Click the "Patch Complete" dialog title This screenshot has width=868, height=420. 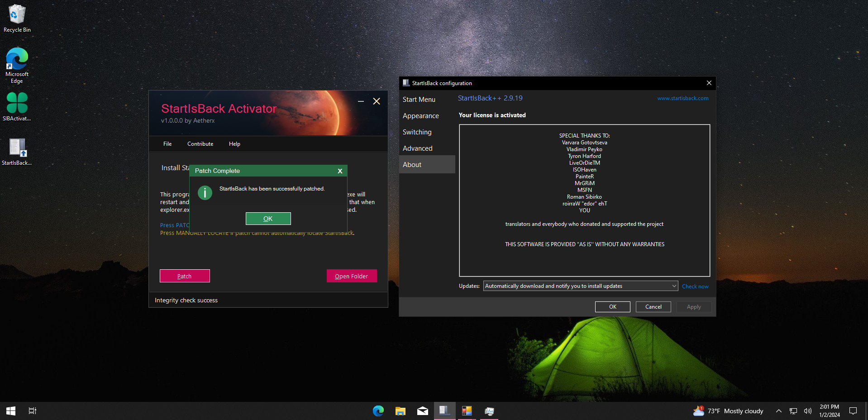coord(217,171)
